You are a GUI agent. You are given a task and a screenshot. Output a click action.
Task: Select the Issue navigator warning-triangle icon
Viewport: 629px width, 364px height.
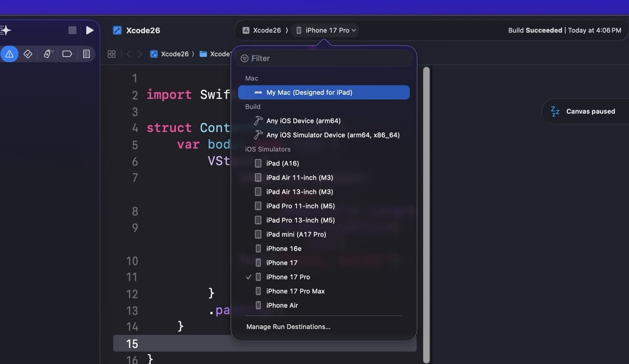(x=9, y=54)
